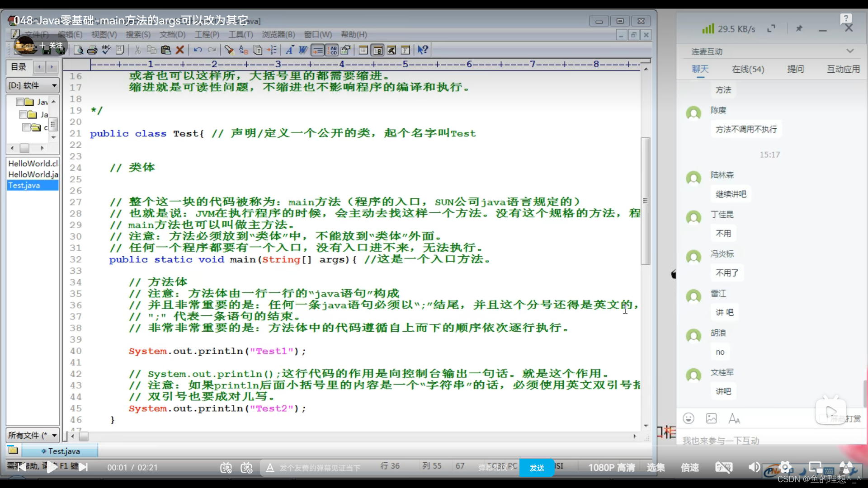
Task: Collapse the 连麦互动 section
Action: (x=850, y=51)
